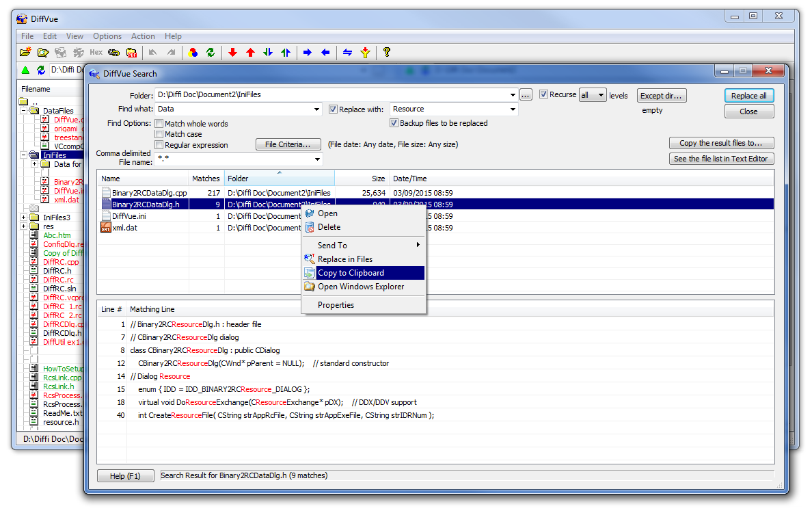Viewport: 812px width, 513px height.
Task: Select the Binary2RCDataDlg.cpp result row
Action: [x=437, y=193]
